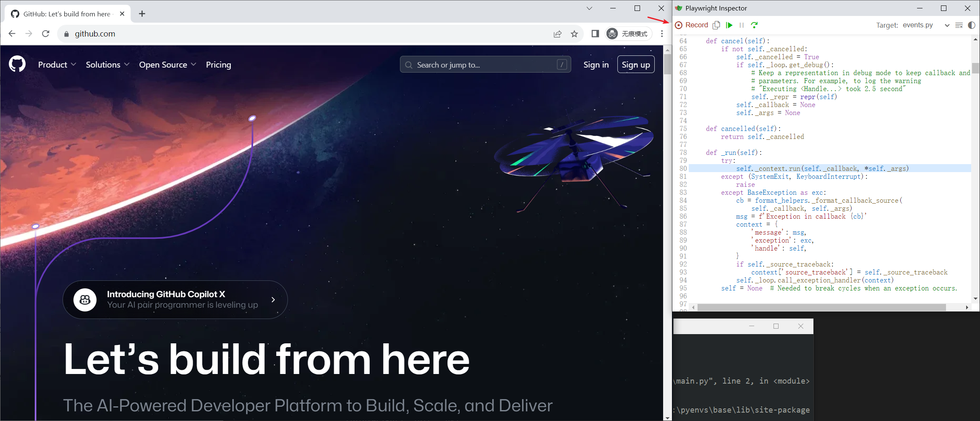Close the Chrome browser window
This screenshot has width=980, height=421.
pyautogui.click(x=661, y=8)
